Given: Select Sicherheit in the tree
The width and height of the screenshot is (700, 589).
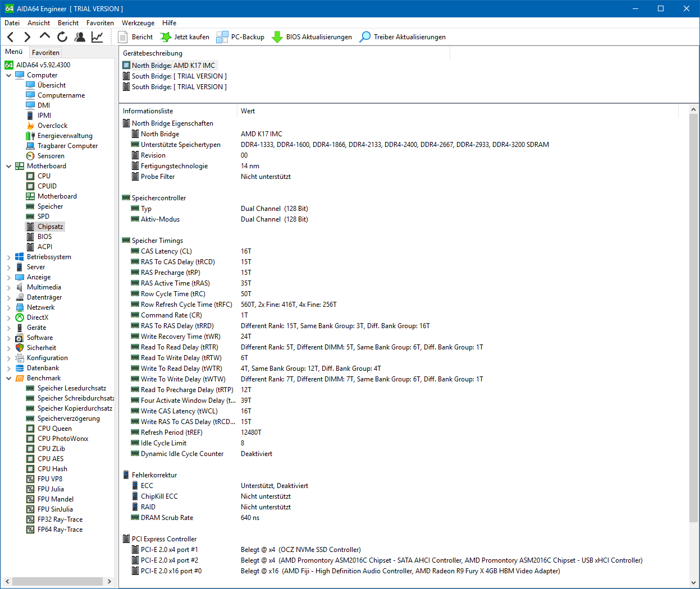Looking at the screenshot, I should coord(41,348).
